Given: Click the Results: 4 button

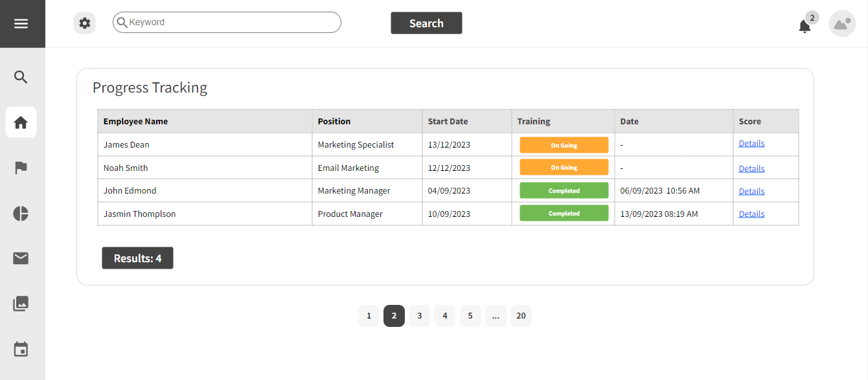Looking at the screenshot, I should tap(137, 258).
